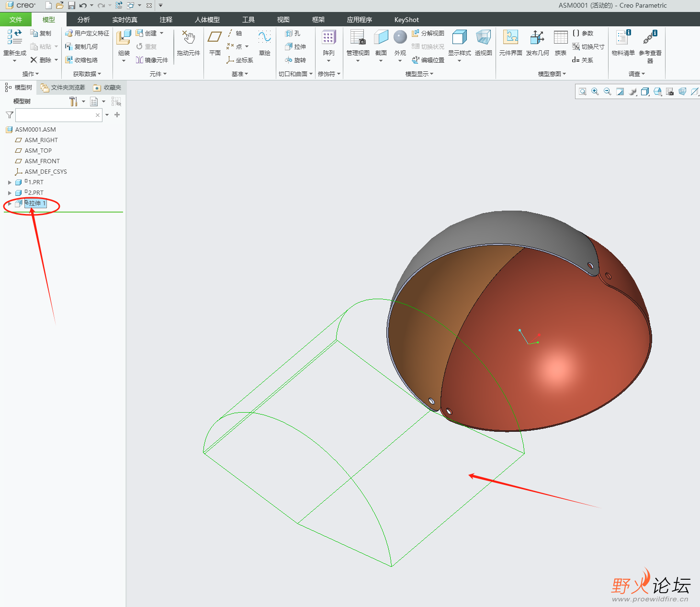Click the 阵列 pattern icon

(328, 37)
